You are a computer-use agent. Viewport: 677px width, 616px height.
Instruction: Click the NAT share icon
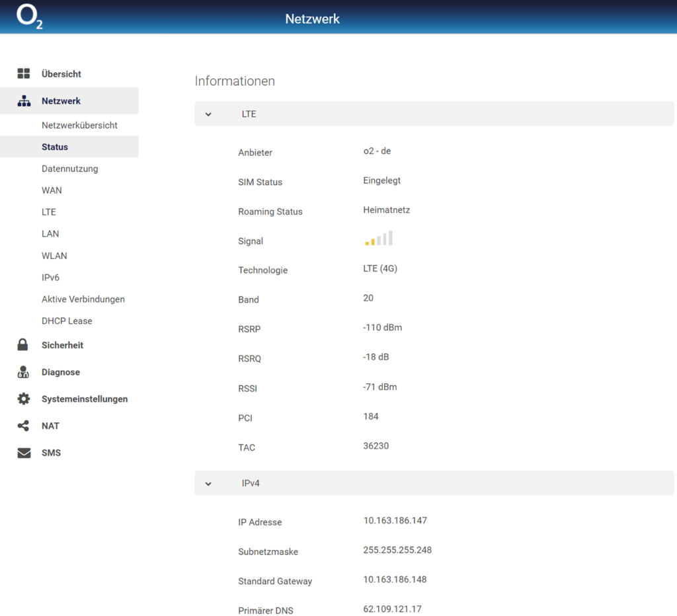coord(24,426)
